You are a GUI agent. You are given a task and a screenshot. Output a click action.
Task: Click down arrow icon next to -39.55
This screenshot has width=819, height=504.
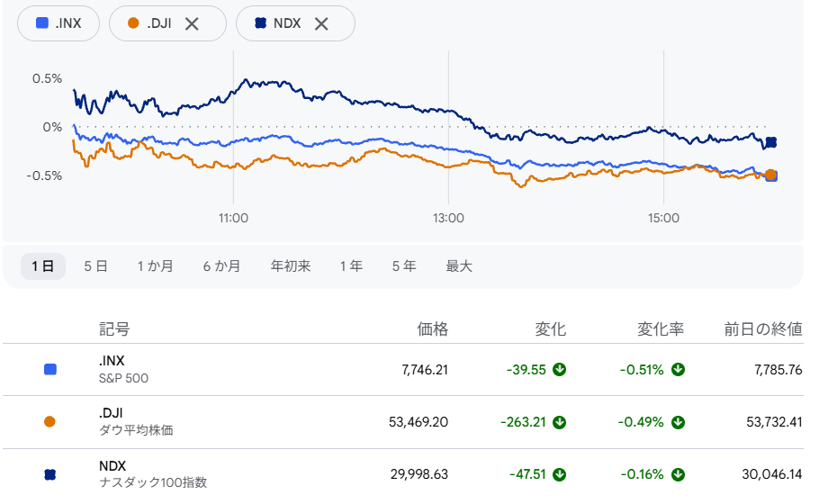(560, 370)
